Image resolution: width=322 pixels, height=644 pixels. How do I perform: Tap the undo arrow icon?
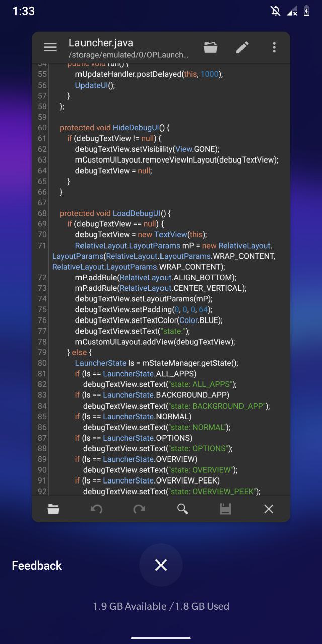(x=96, y=509)
